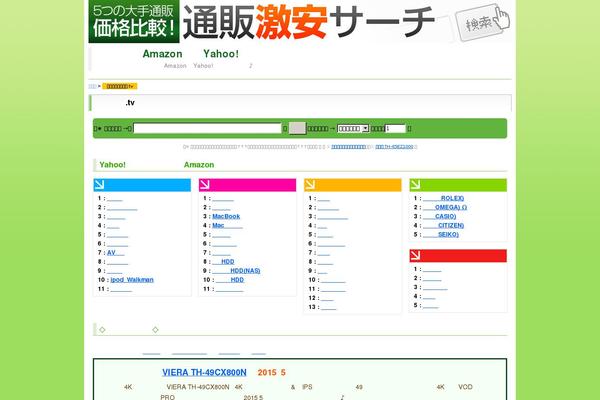The width and height of the screenshot is (600, 400).
Task: Open the MacBook link in pink list
Action: pyautogui.click(x=226, y=216)
